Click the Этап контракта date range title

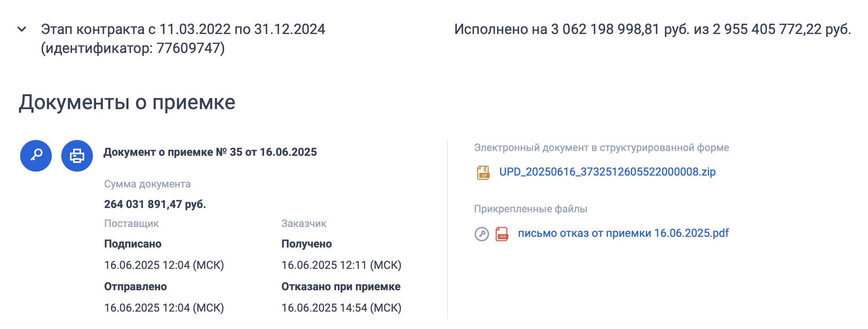(x=183, y=29)
